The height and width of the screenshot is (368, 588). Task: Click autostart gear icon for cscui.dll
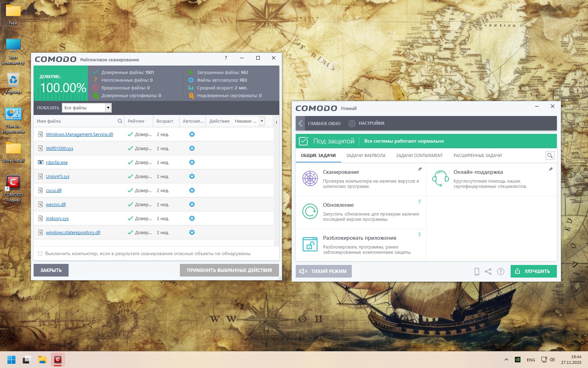[192, 190]
